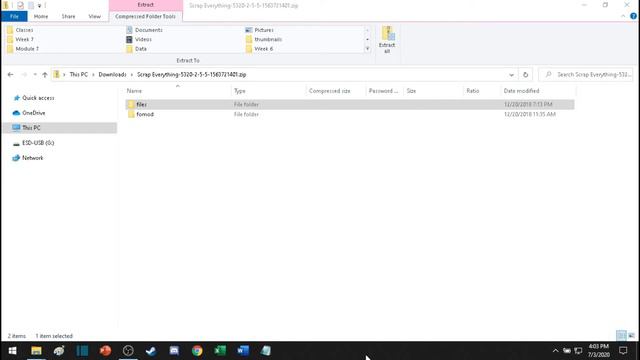Sort by the Size column
The height and width of the screenshot is (360, 640).
(x=411, y=91)
